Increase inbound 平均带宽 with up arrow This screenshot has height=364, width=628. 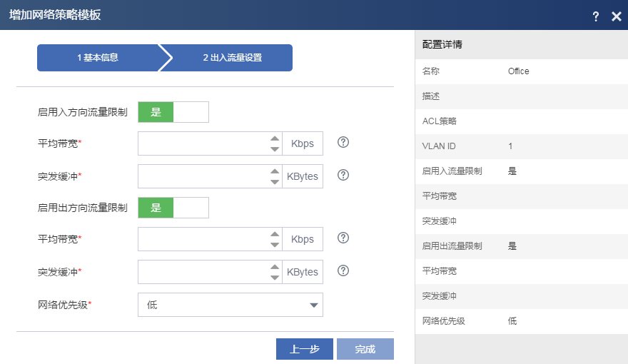(x=275, y=138)
